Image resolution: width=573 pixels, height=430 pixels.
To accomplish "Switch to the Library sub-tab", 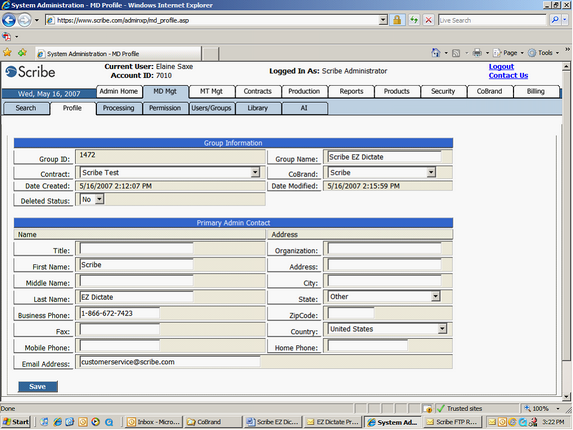I will coord(258,108).
